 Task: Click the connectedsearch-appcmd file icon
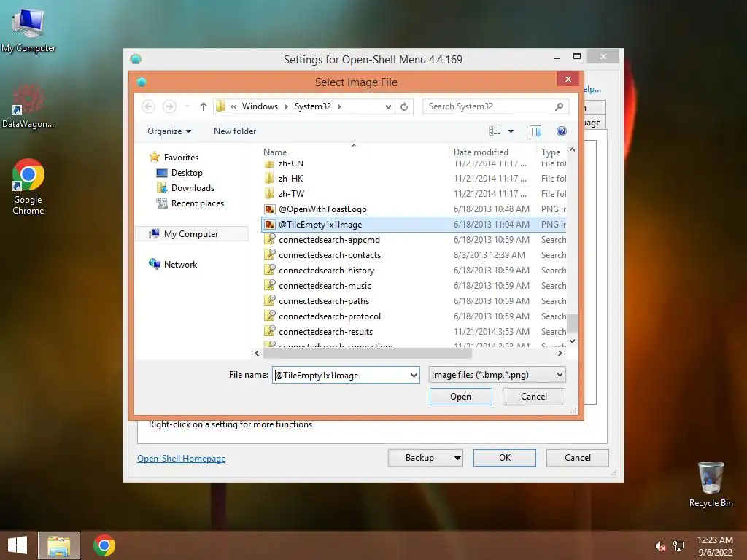click(270, 239)
